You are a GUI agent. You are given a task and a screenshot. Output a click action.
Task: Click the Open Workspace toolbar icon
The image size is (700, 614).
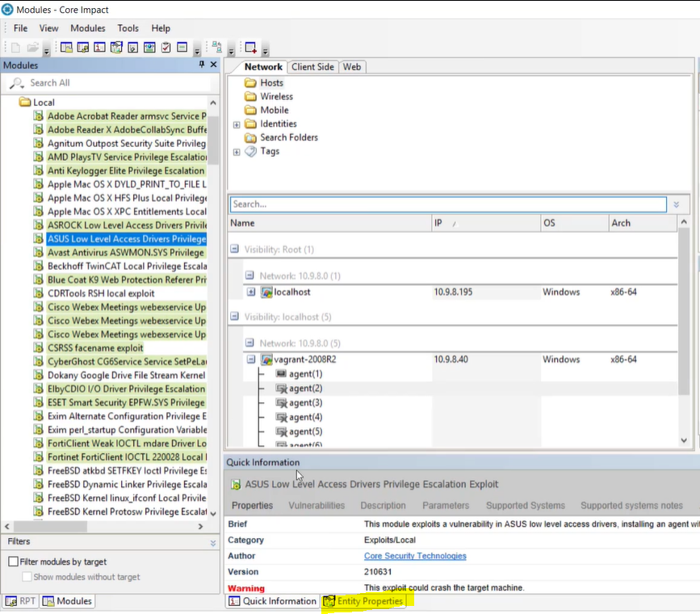coord(33,48)
